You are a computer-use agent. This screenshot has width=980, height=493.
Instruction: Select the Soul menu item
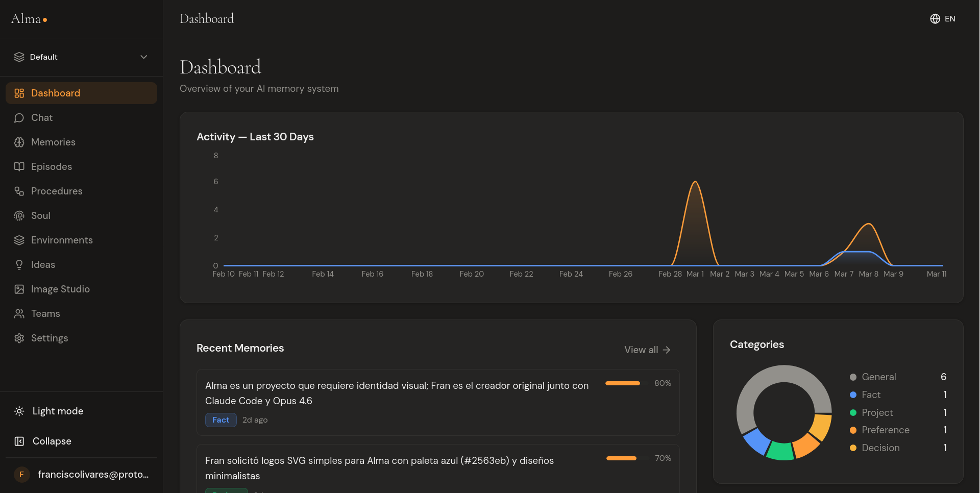(x=81, y=215)
